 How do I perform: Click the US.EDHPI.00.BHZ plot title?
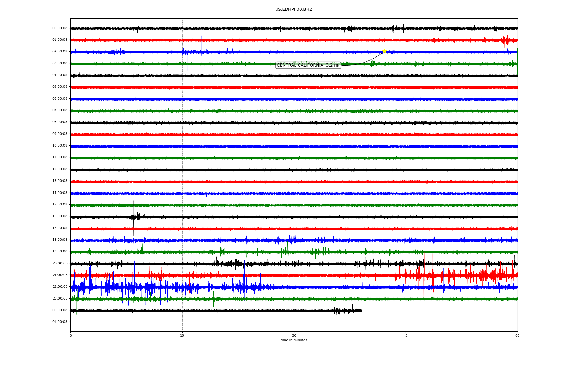coord(294,10)
